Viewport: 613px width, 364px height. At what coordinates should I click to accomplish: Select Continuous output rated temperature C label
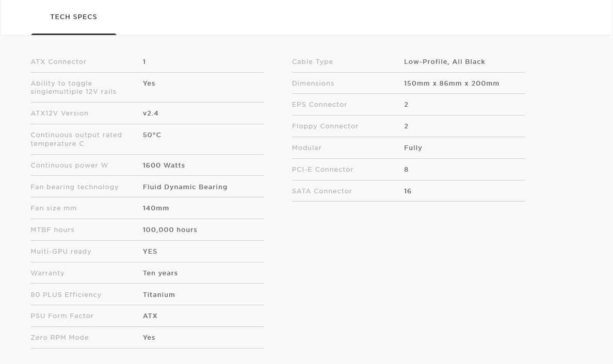coord(76,139)
